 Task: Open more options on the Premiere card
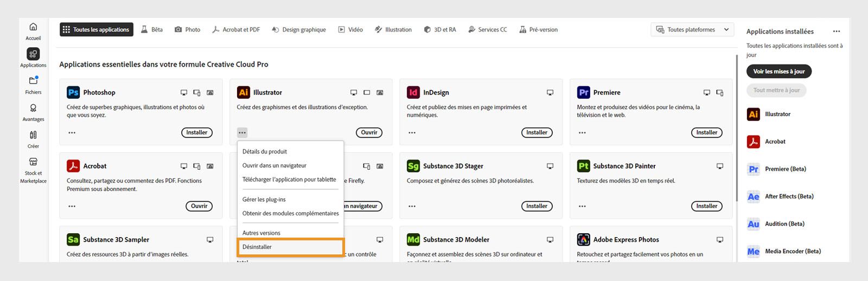(582, 132)
